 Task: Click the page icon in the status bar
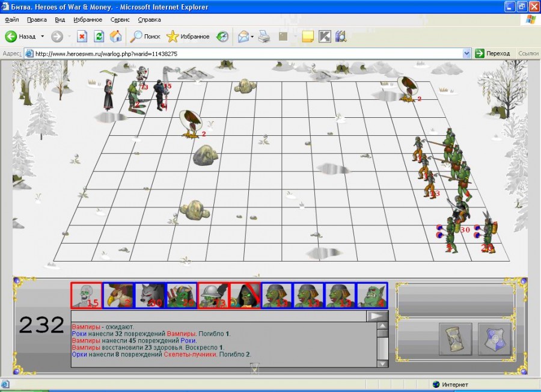click(x=5, y=384)
